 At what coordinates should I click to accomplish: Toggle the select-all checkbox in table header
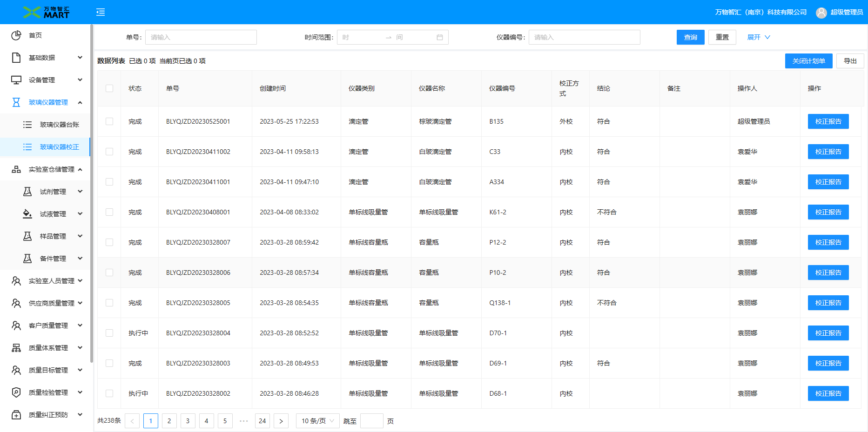point(109,88)
